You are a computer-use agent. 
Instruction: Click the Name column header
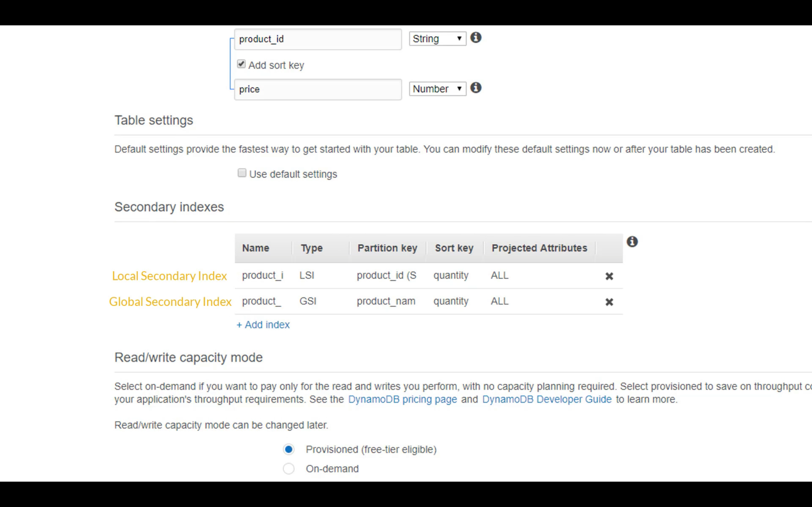pos(256,248)
